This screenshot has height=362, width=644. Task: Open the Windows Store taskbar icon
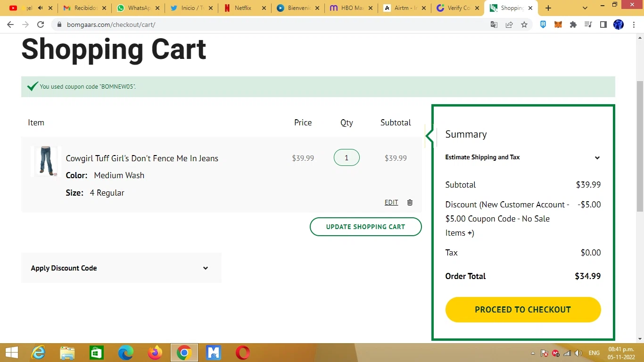97,353
